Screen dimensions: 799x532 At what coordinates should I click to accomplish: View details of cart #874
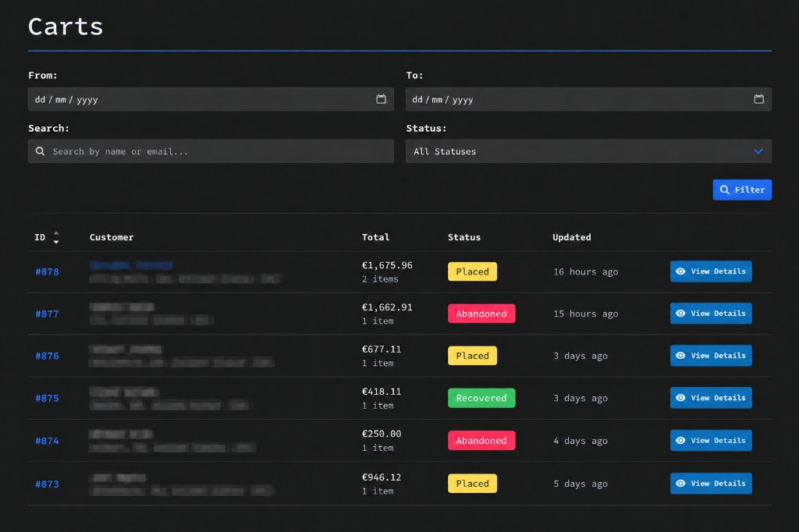point(711,440)
